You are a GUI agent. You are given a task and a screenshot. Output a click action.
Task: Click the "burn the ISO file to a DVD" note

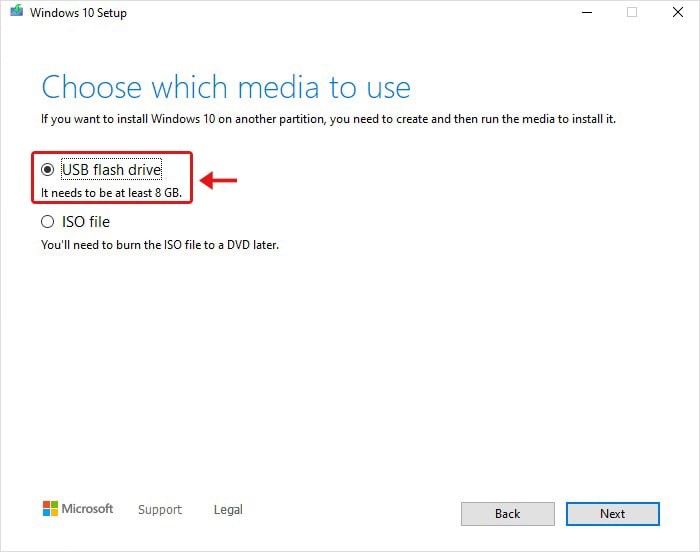[x=160, y=244]
